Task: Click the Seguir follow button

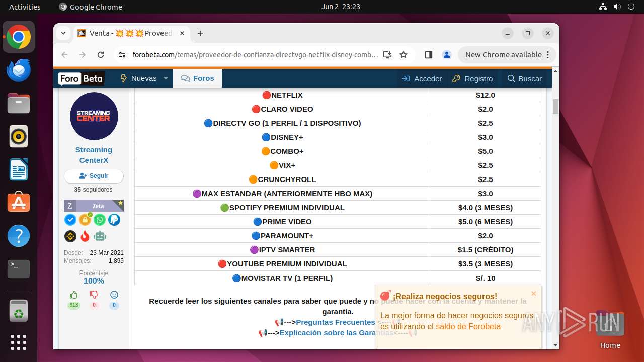Action: [x=94, y=176]
